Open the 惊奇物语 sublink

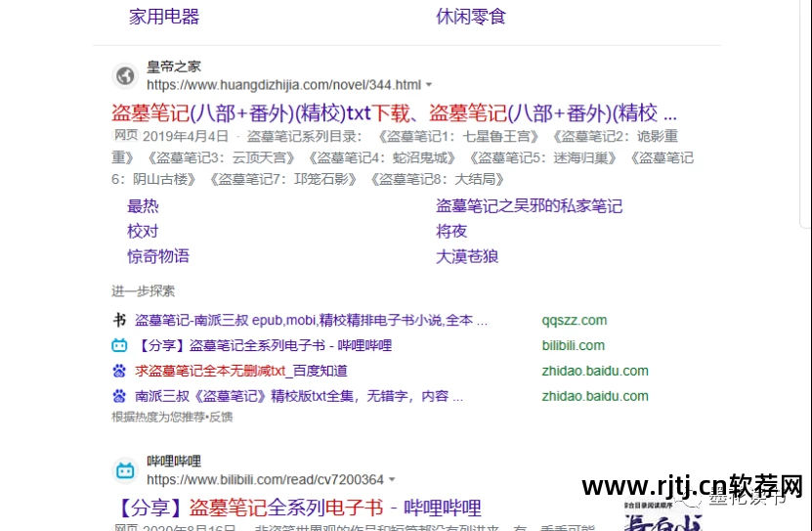click(x=158, y=256)
